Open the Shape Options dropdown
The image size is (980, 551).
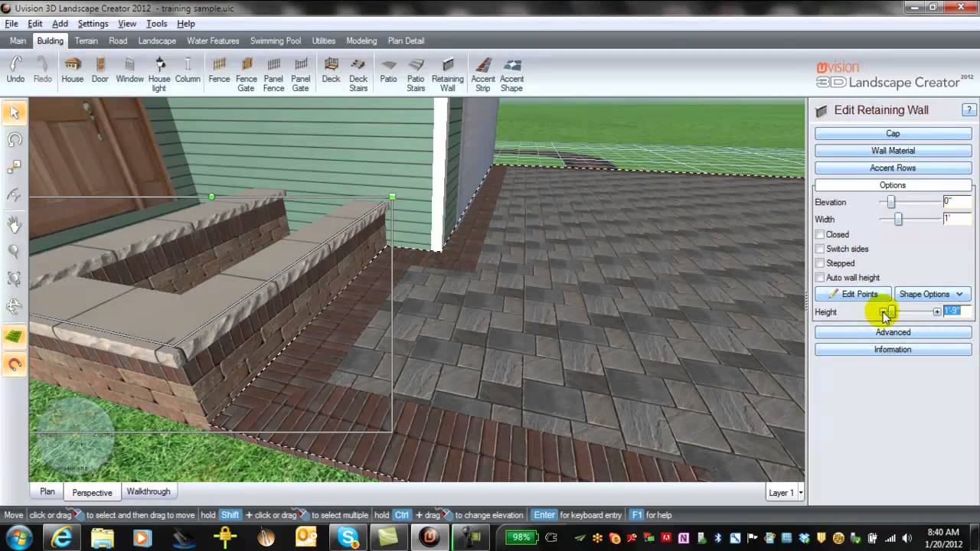(933, 294)
